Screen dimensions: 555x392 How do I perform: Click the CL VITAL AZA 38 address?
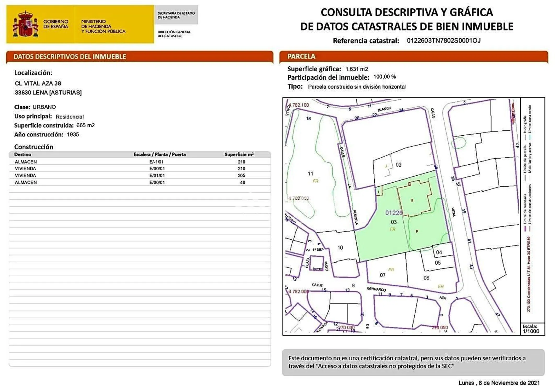click(38, 83)
